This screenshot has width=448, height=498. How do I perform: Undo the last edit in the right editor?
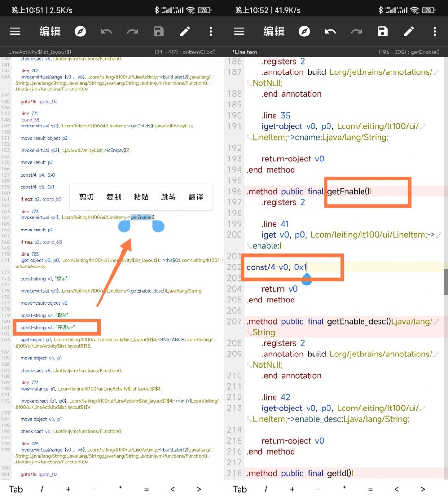(330, 32)
